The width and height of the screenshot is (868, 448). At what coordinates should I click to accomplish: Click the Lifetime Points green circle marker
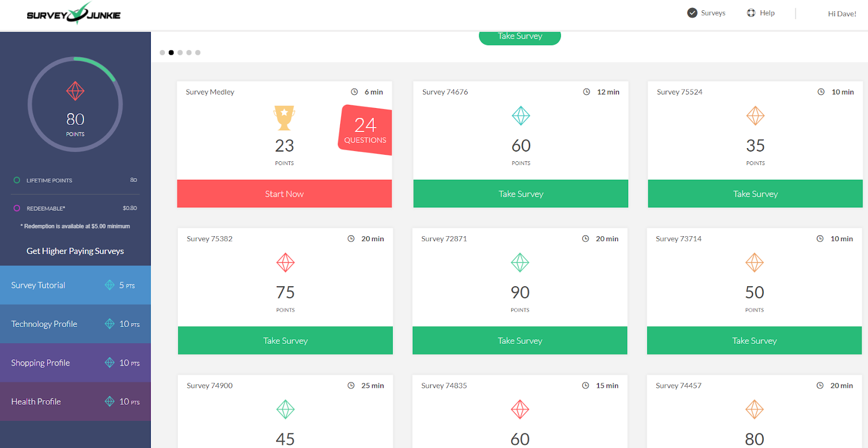pyautogui.click(x=17, y=180)
